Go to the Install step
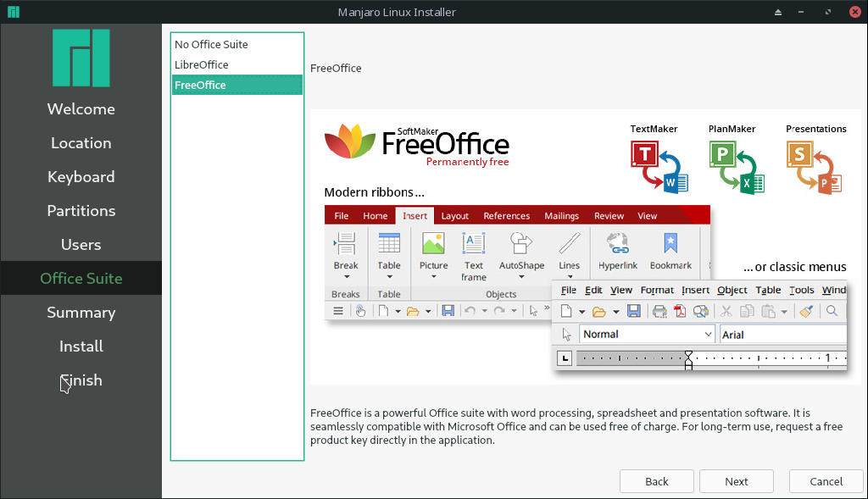 coord(81,347)
